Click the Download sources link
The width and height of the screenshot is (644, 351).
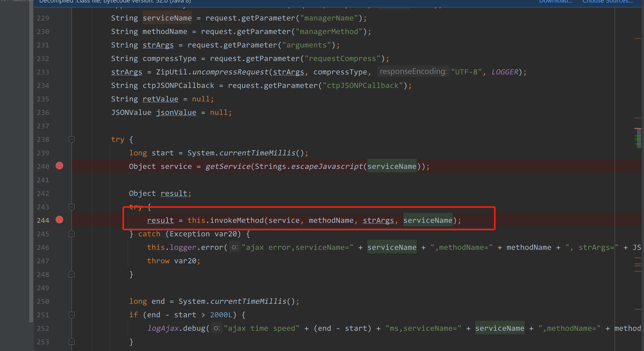click(x=556, y=1)
